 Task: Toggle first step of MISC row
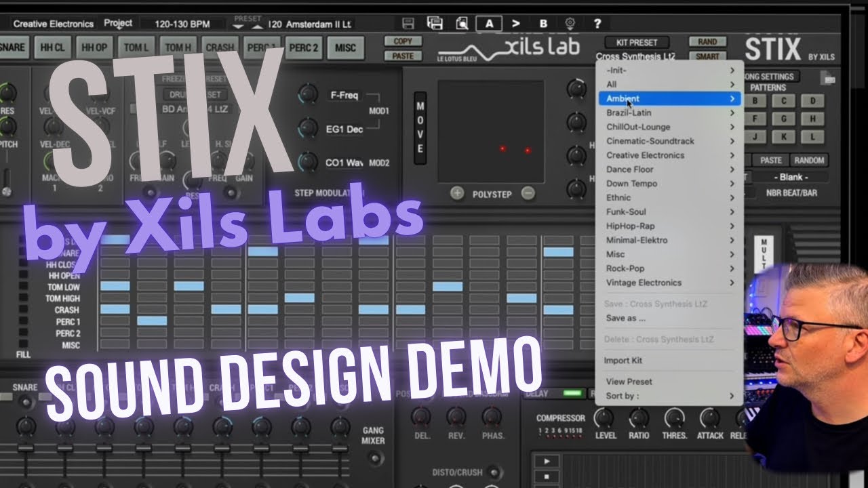coord(115,345)
